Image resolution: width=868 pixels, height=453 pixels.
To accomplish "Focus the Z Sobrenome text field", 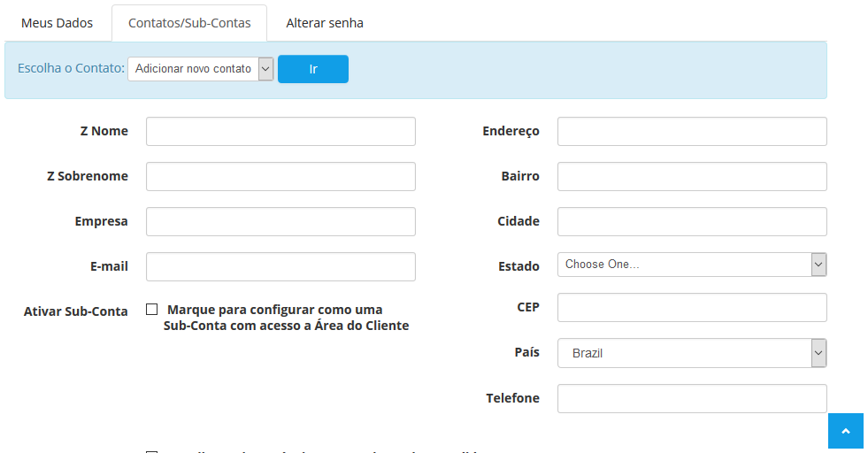I will (280, 176).
